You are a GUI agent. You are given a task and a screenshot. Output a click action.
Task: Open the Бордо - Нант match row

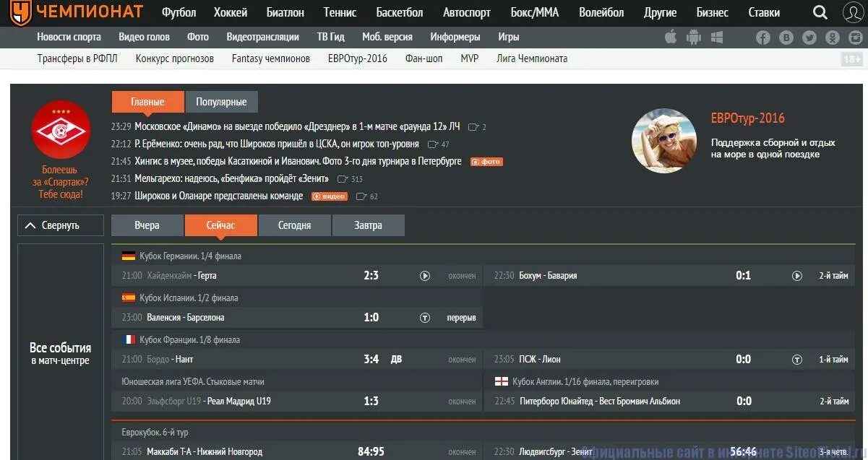297,360
